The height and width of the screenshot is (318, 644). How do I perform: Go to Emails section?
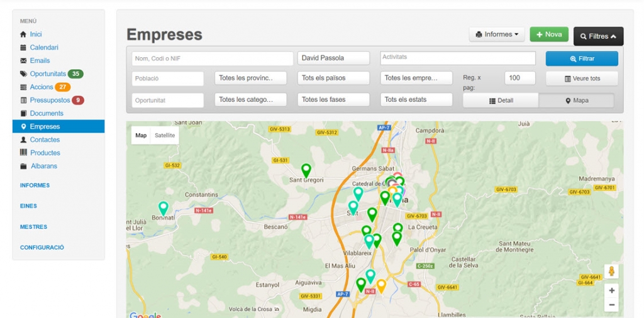pos(40,60)
